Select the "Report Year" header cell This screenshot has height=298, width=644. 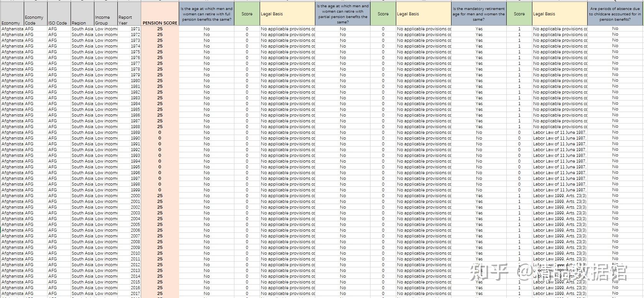[129, 14]
